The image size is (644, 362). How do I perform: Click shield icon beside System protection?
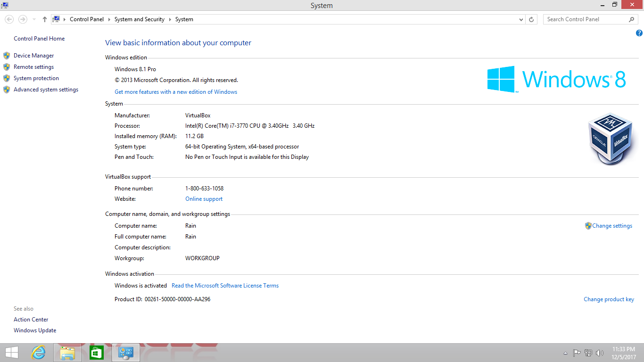[7, 78]
